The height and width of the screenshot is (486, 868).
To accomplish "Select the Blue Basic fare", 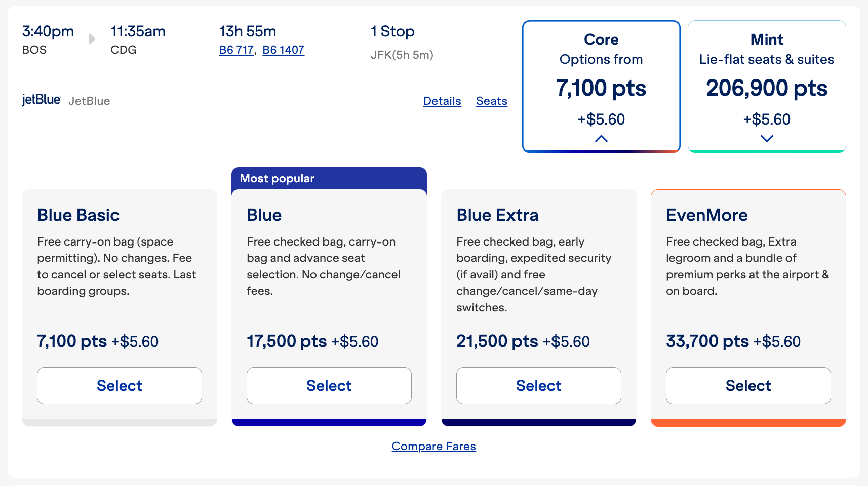I will coord(119,385).
